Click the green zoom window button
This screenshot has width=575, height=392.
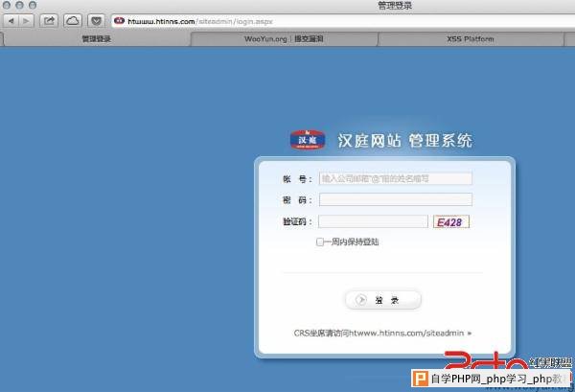coord(33,5)
